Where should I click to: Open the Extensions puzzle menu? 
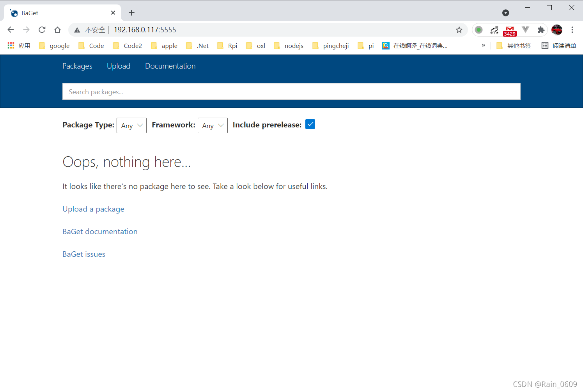click(541, 30)
